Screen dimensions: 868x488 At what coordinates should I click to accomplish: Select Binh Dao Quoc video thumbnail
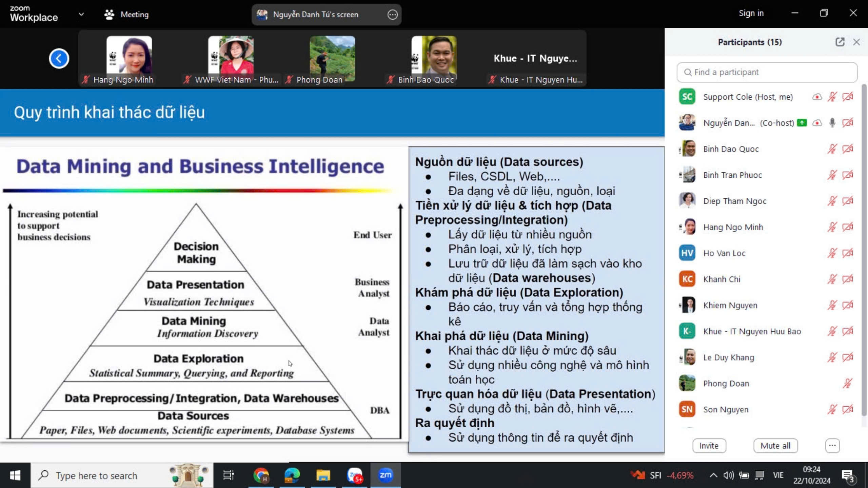click(x=434, y=59)
